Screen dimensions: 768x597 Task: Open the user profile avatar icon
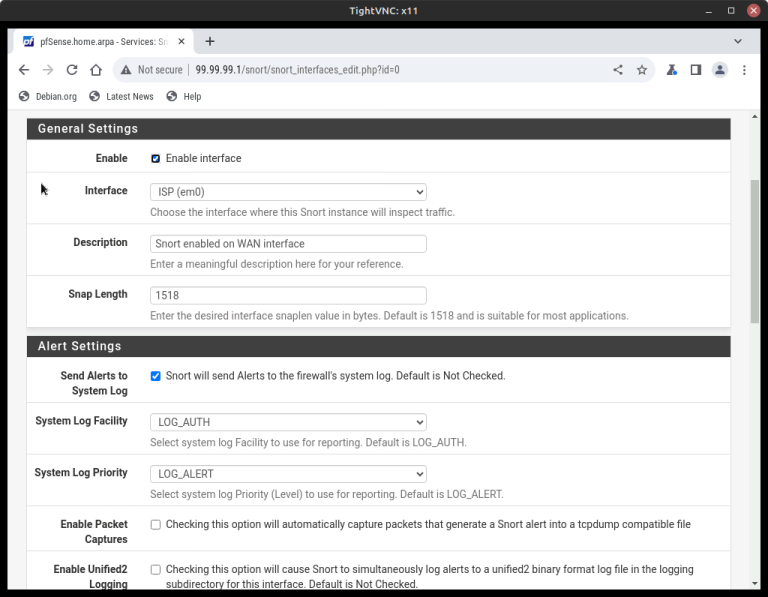click(720, 70)
